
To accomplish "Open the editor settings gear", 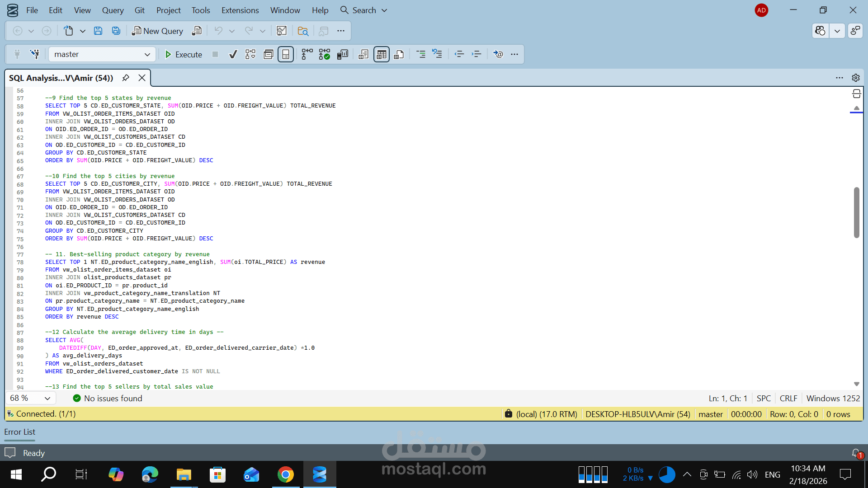I will [x=855, y=78].
